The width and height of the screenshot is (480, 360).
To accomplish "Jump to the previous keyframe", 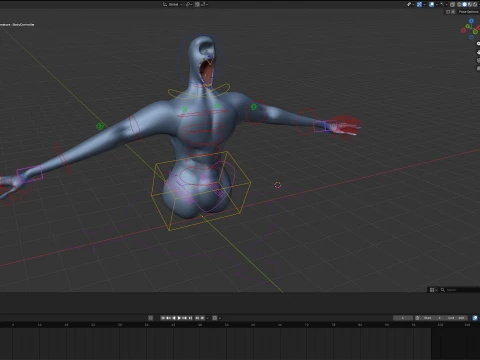I will 168,318.
